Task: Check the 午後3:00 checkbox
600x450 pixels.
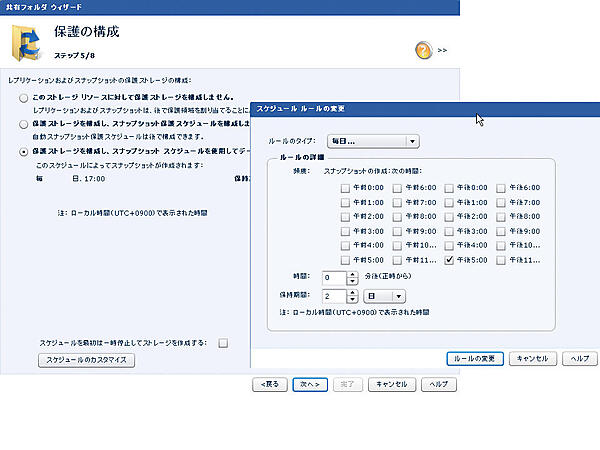Action: [449, 232]
